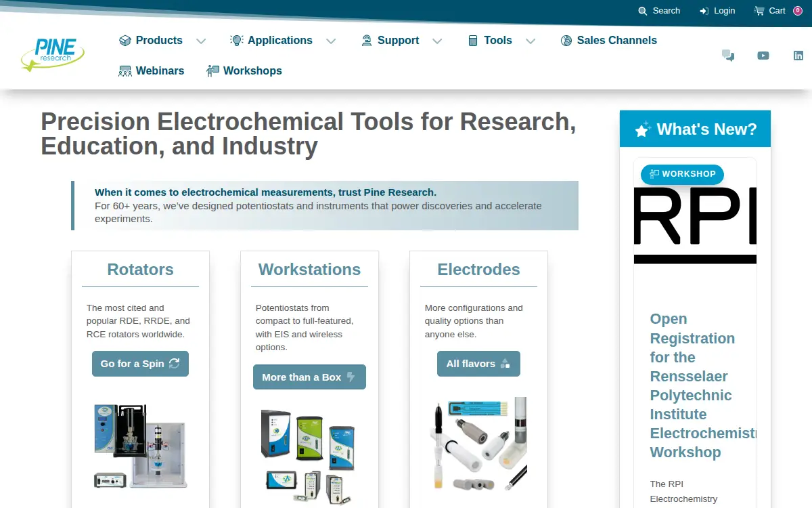Click the Login arrow icon
The height and width of the screenshot is (508, 812).
704,11
